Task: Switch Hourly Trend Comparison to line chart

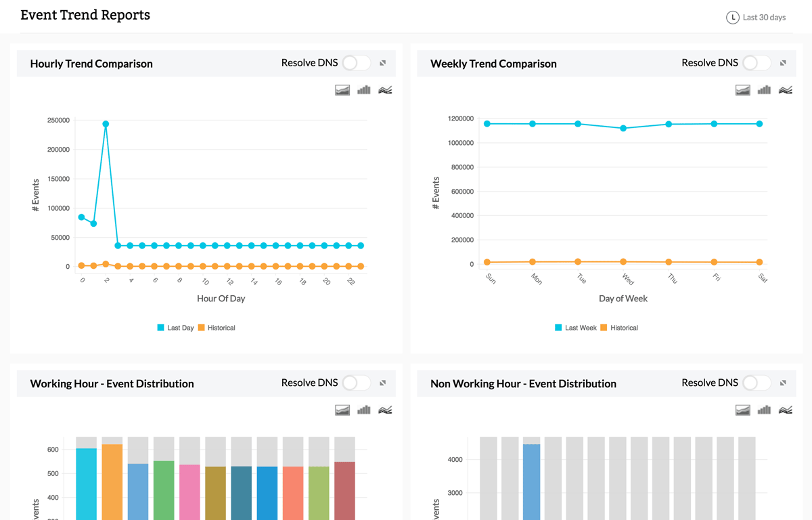Action: tap(385, 90)
